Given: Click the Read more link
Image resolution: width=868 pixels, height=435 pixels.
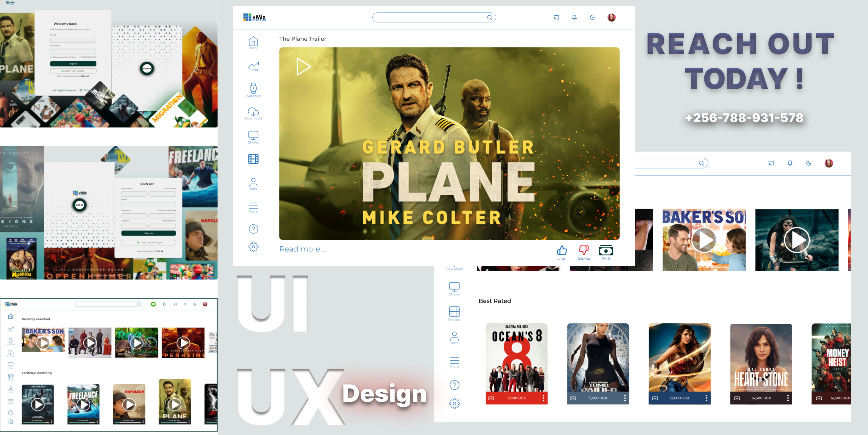Looking at the screenshot, I should coord(303,249).
